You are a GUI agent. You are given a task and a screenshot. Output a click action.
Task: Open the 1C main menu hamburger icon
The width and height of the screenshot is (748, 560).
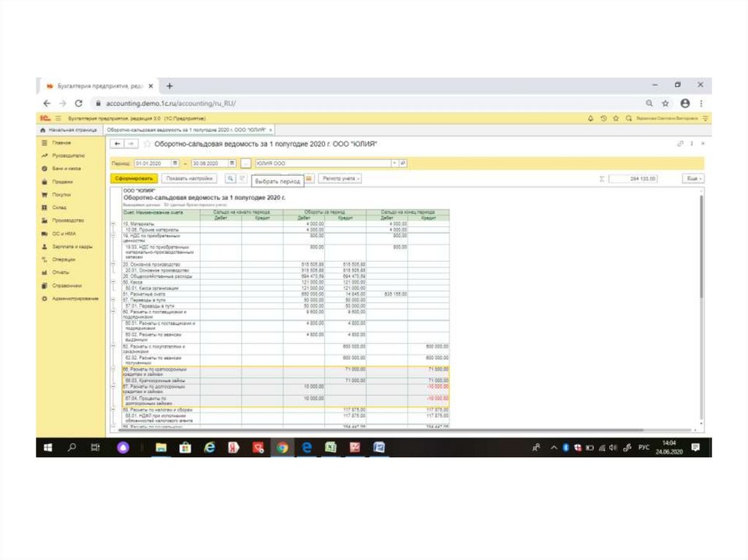pos(58,118)
